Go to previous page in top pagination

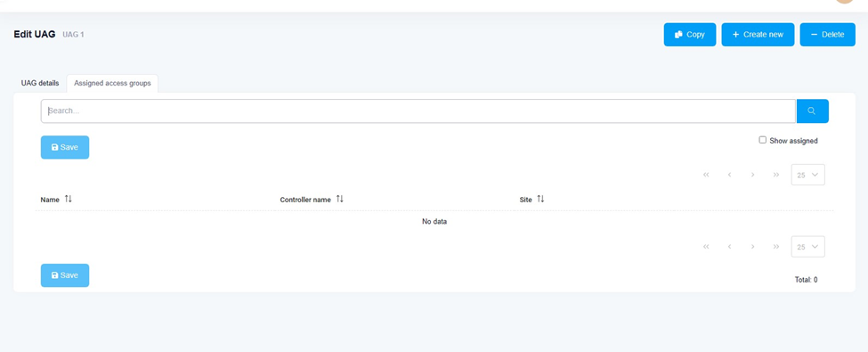tap(730, 175)
